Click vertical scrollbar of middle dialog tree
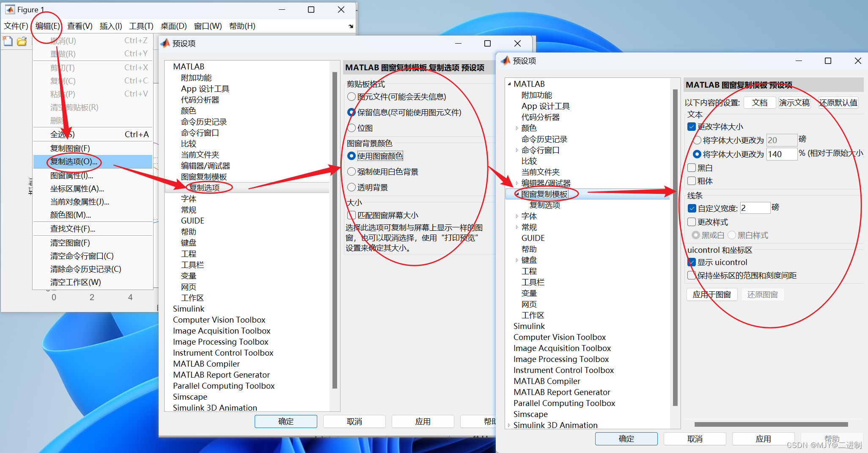Viewport: 868px width, 453px height. tap(335, 230)
